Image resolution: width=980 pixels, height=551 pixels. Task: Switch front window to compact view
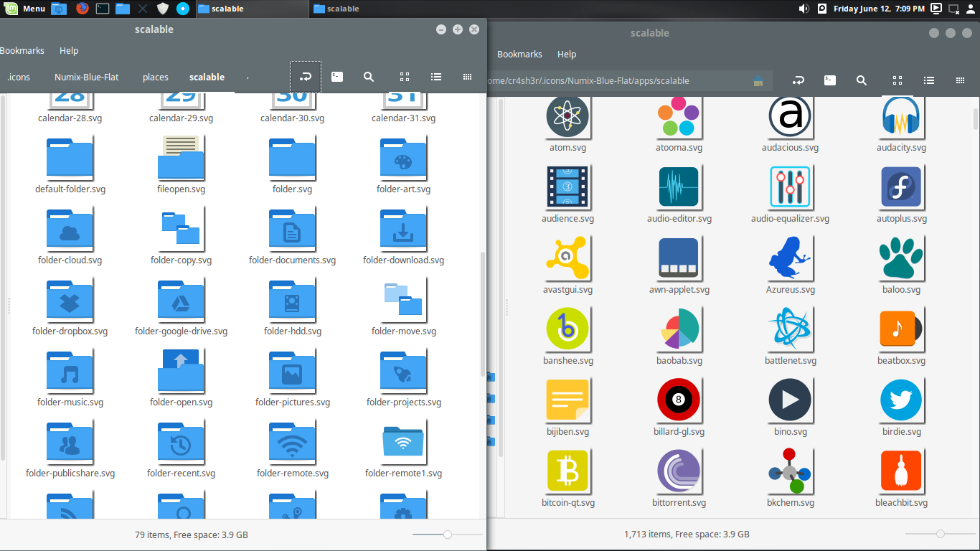click(467, 77)
